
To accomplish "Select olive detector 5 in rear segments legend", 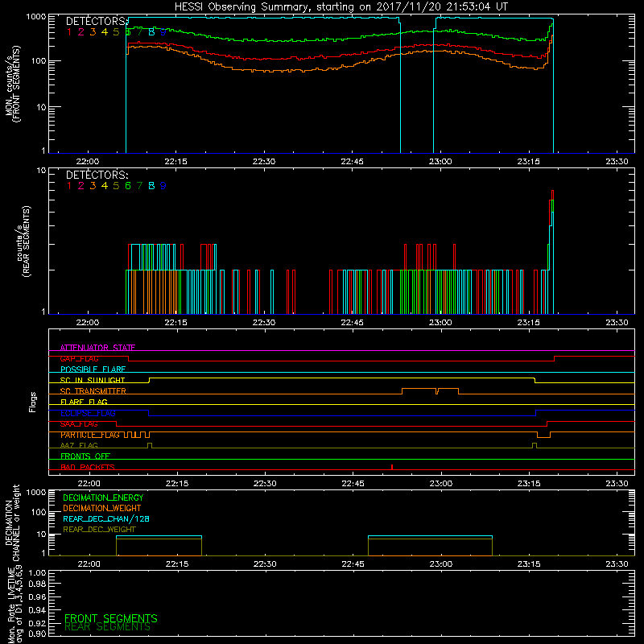I will (116, 186).
